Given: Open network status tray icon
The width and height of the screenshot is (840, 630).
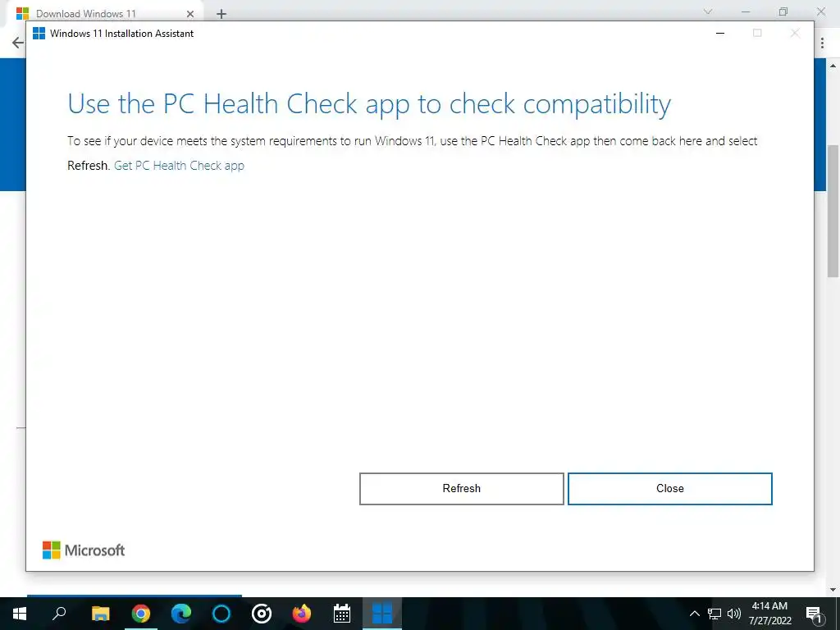Looking at the screenshot, I should [714, 614].
